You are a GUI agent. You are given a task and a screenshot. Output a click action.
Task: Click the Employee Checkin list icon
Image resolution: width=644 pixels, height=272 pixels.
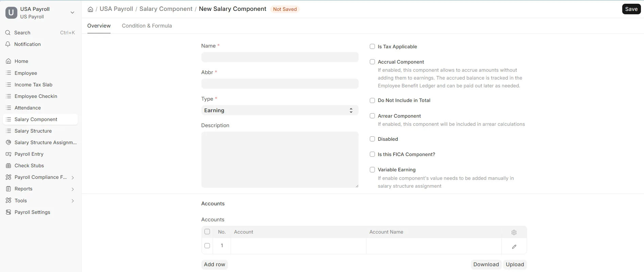(9, 96)
